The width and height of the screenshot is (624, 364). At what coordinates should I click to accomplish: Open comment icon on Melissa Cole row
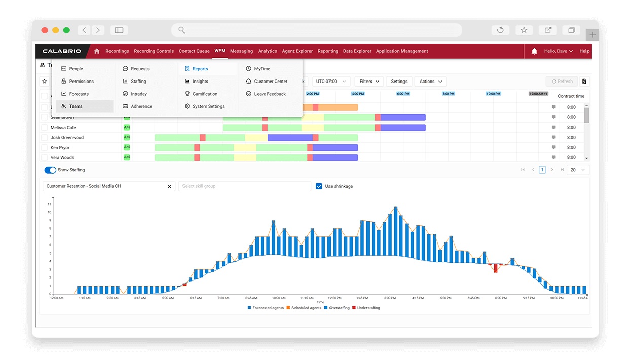pyautogui.click(x=554, y=128)
